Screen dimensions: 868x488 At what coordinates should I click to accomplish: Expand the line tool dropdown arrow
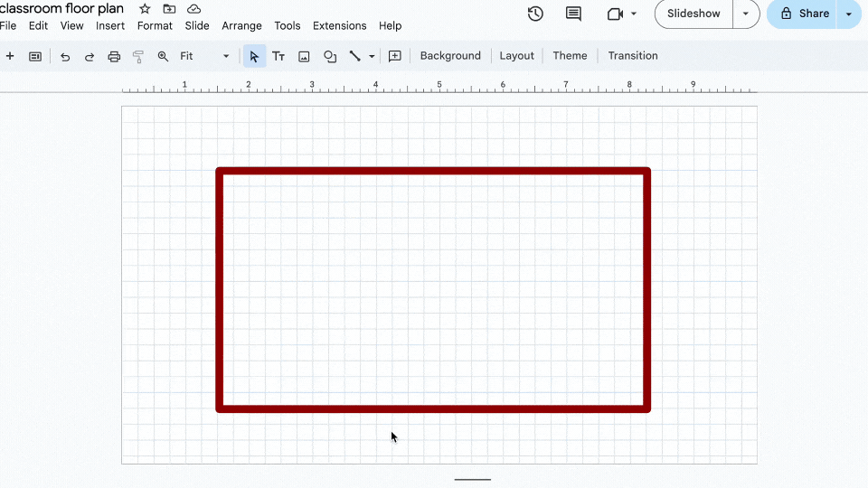[x=372, y=56]
